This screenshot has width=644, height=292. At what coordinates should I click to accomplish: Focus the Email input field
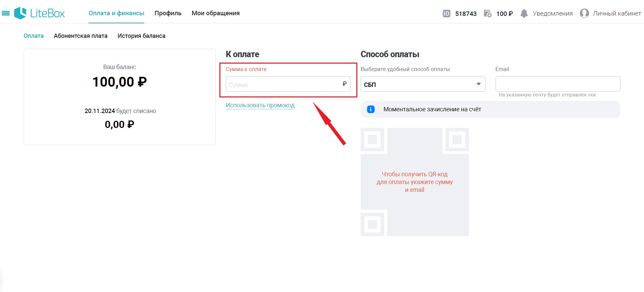558,84
